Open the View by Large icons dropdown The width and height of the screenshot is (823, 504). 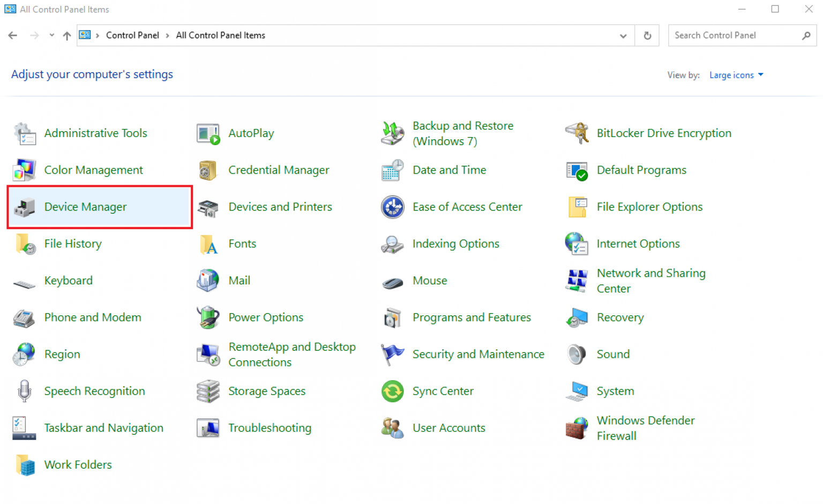[x=736, y=75]
